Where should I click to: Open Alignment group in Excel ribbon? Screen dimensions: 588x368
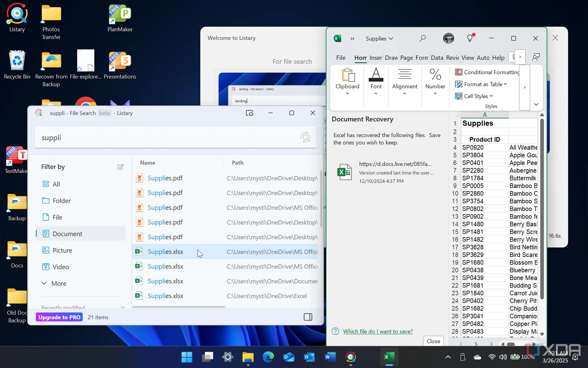(x=405, y=82)
